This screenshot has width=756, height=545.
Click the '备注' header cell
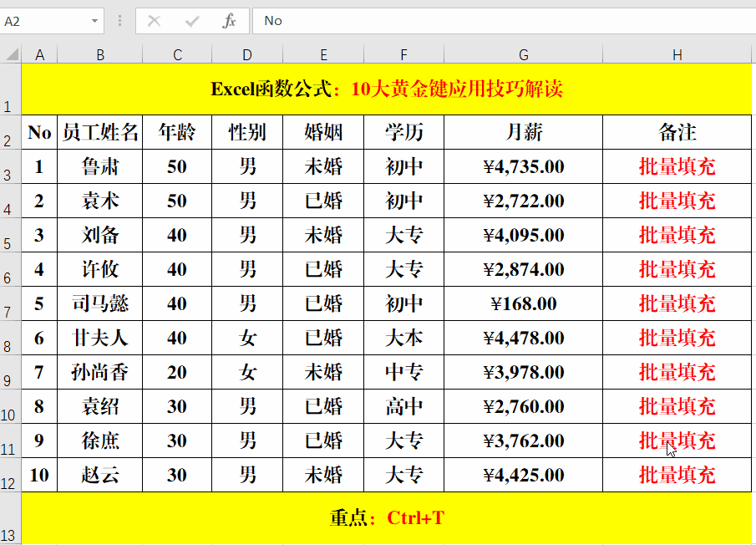677,132
